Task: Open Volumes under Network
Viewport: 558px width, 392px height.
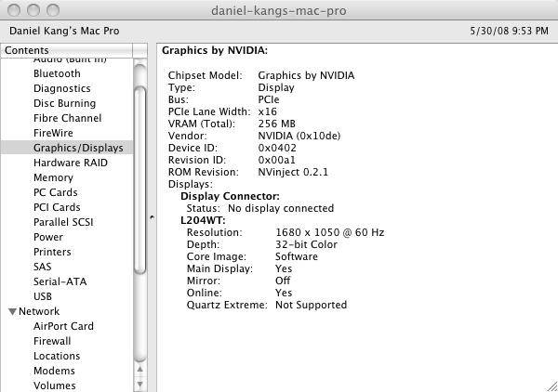Action: click(x=55, y=385)
